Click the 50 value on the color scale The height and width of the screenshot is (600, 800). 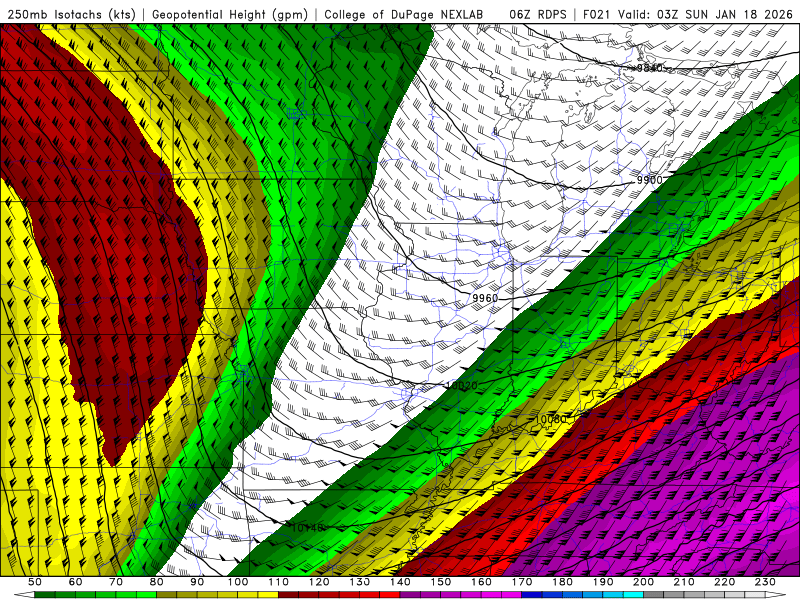point(35,582)
